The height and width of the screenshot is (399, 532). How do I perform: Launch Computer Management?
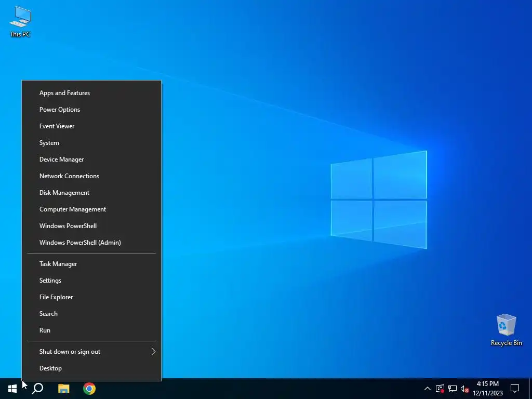coord(91,209)
